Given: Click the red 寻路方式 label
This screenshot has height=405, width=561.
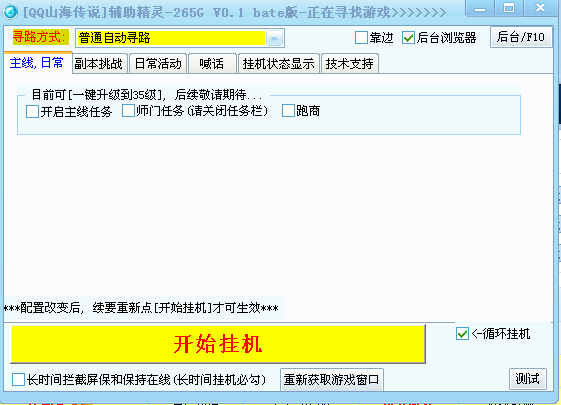Looking at the screenshot, I should coord(40,37).
